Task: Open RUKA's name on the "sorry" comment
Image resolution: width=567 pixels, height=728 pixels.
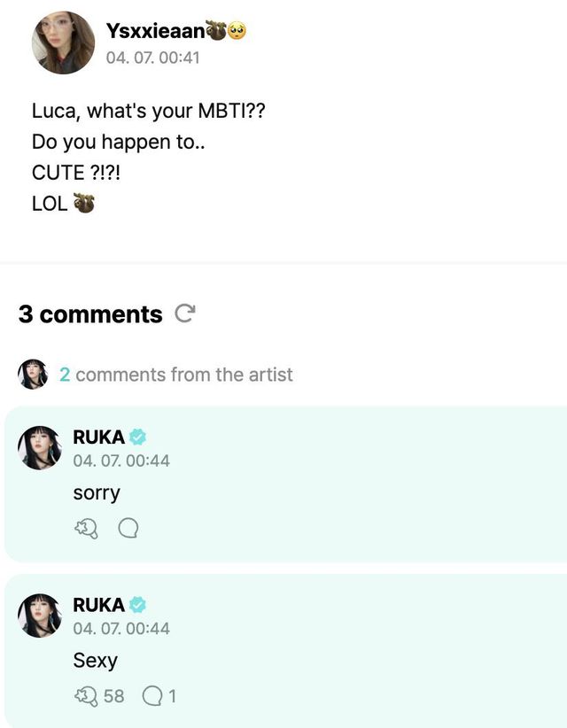Action: [98, 438]
